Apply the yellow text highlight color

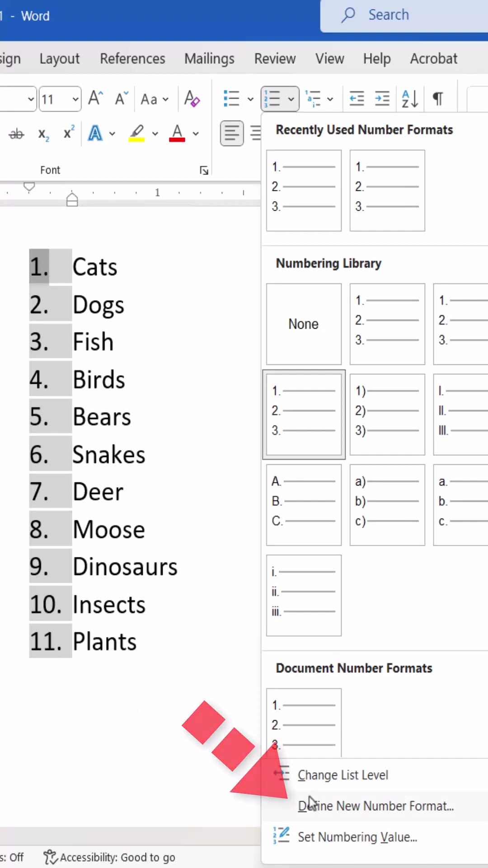pos(137,133)
